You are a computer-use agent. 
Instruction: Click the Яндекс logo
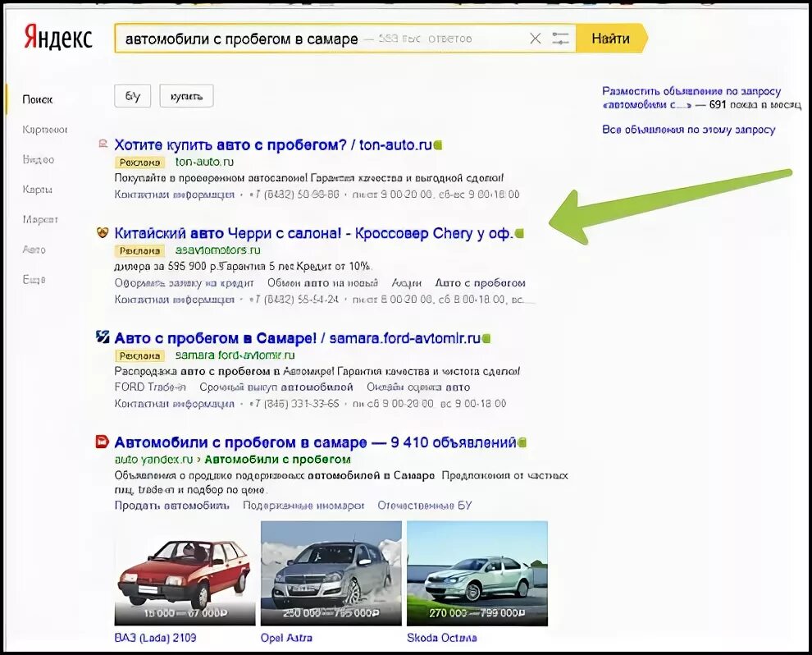click(57, 37)
